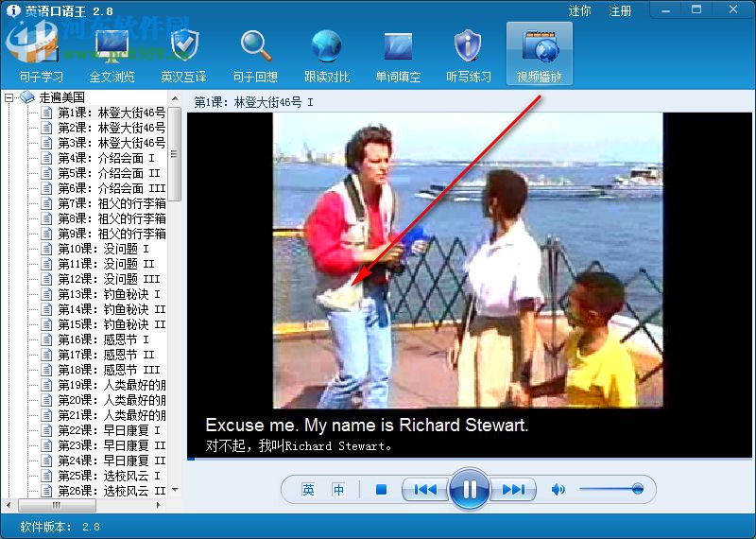756x539 pixels.
Task: Click the English subtitle line
Action: (x=367, y=426)
